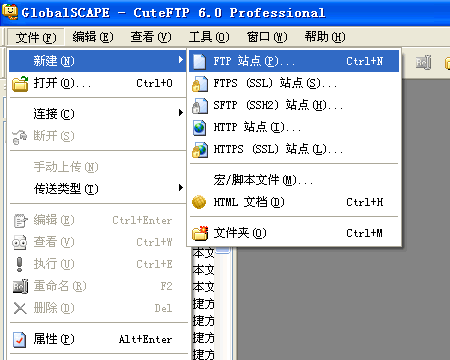The width and height of the screenshot is (450, 360).
Task: Click the 重命名(R) entry
Action: point(97,286)
